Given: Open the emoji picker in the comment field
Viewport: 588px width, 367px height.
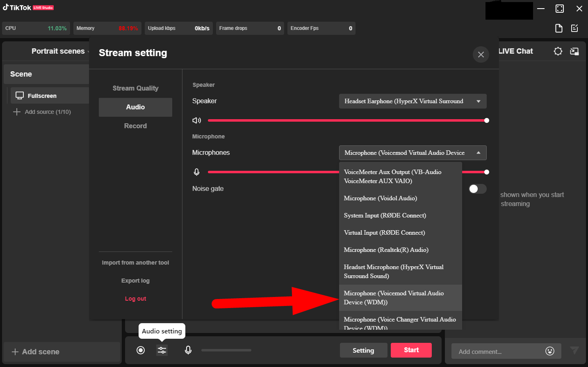Looking at the screenshot, I should [x=550, y=351].
